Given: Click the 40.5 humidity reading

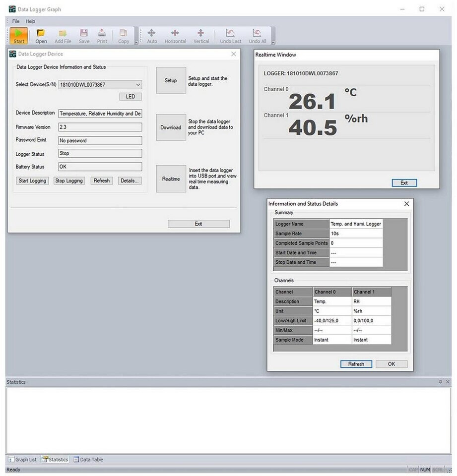Looking at the screenshot, I should (313, 127).
